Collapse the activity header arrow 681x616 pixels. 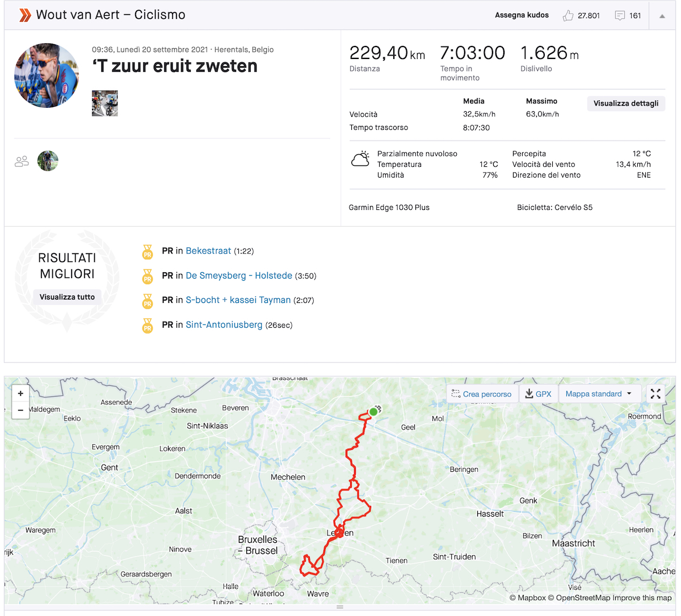662,16
